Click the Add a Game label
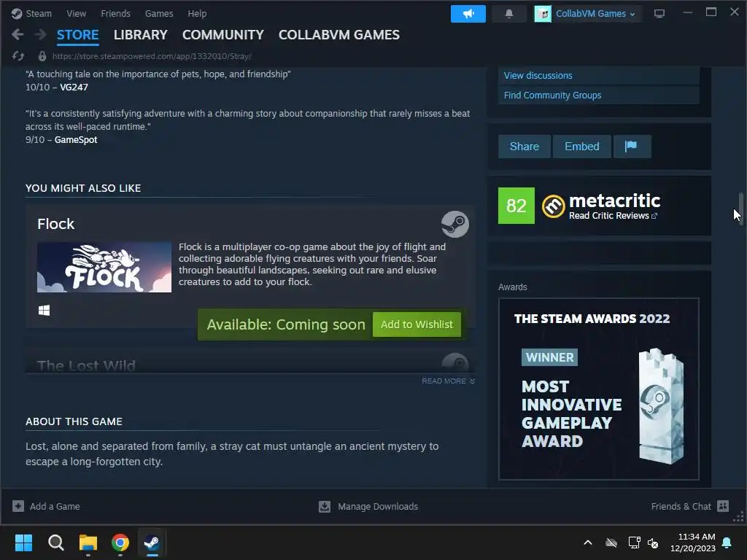 (55, 506)
